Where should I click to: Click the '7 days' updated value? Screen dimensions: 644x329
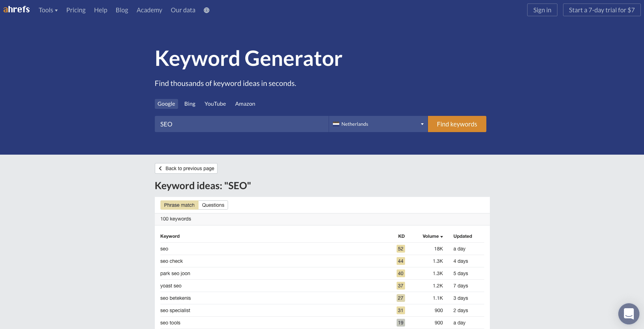pyautogui.click(x=461, y=286)
